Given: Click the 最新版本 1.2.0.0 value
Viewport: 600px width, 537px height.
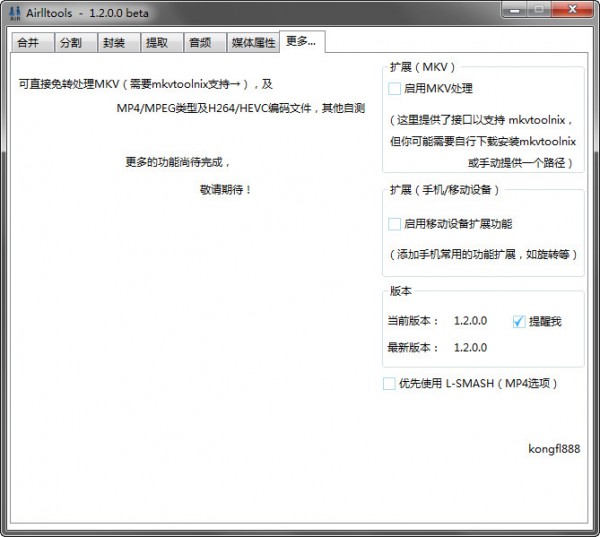Looking at the screenshot, I should 470,347.
